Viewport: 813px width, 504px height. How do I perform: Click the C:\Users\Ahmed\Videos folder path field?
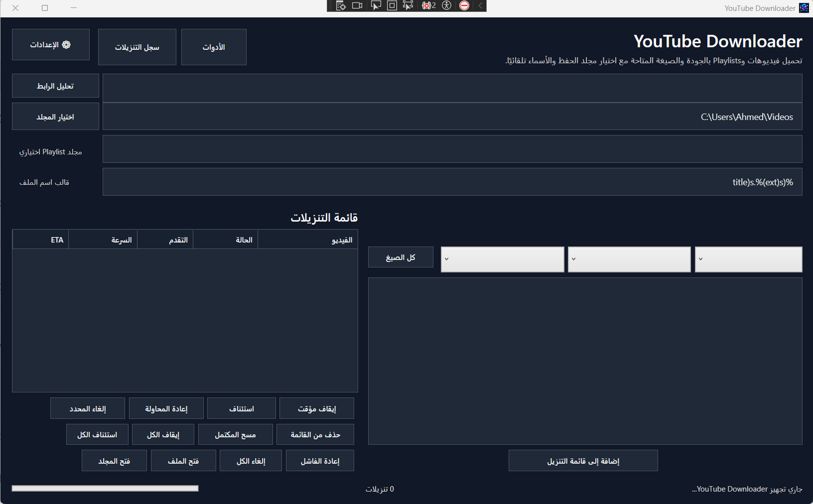click(x=452, y=117)
